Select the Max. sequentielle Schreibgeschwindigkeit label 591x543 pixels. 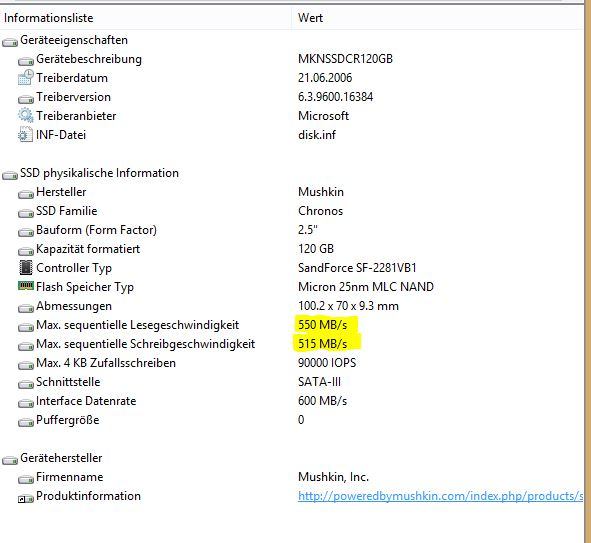145,344
